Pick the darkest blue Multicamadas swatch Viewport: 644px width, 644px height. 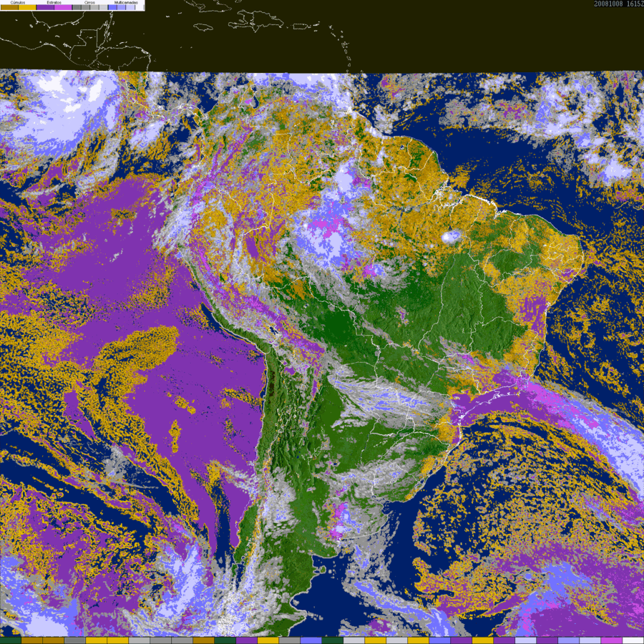pos(112,7)
